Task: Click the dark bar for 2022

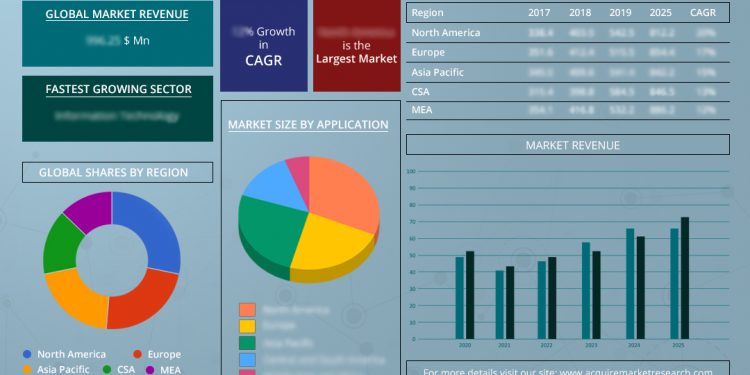Action: coord(552,298)
